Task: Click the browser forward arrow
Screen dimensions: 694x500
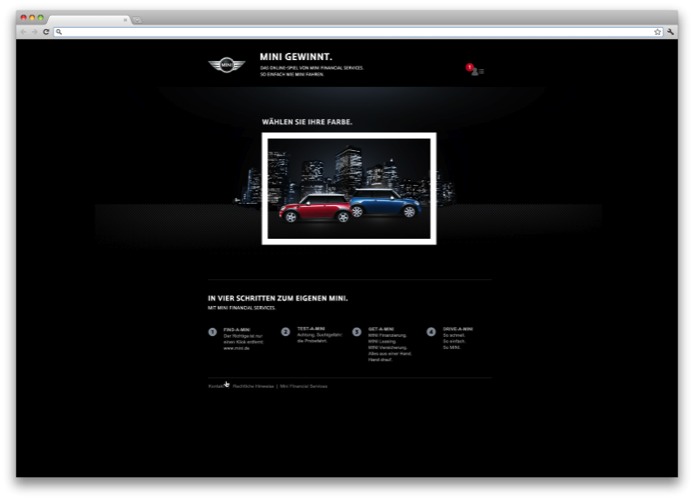Action: pos(34,32)
